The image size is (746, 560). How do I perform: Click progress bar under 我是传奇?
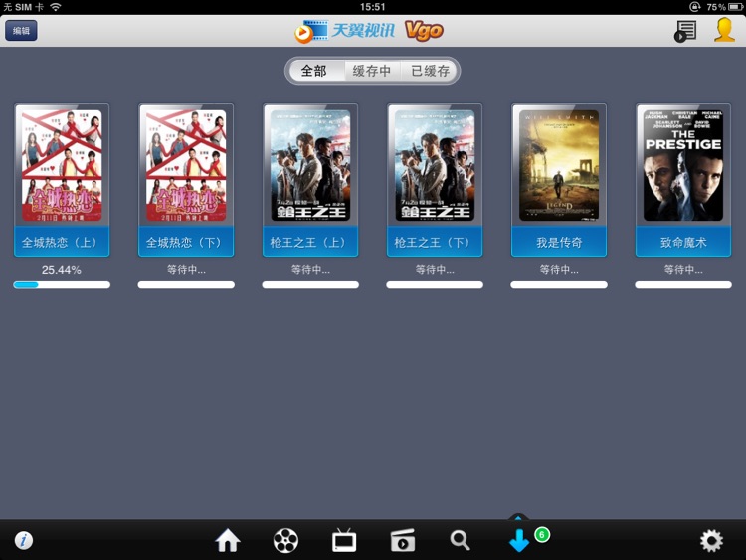click(x=559, y=285)
